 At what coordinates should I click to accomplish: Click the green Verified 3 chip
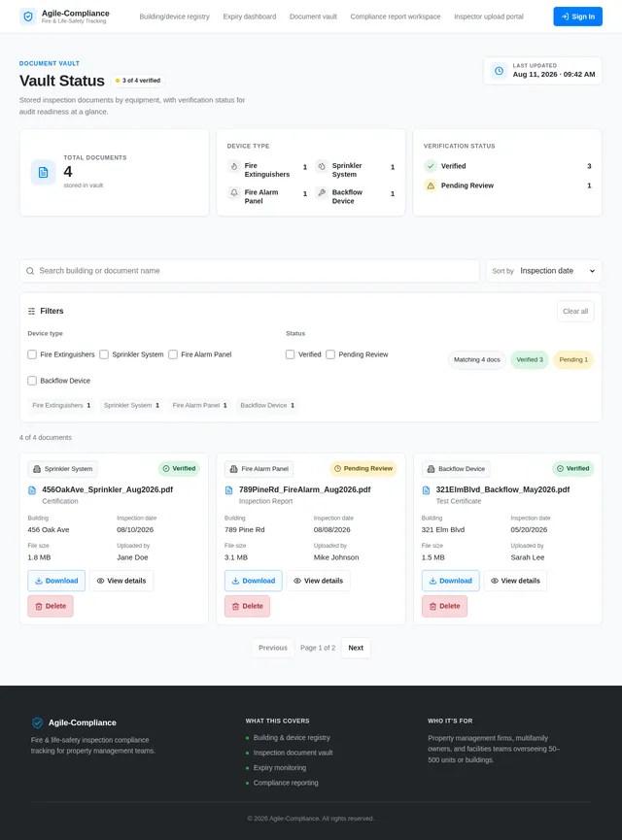pos(530,360)
